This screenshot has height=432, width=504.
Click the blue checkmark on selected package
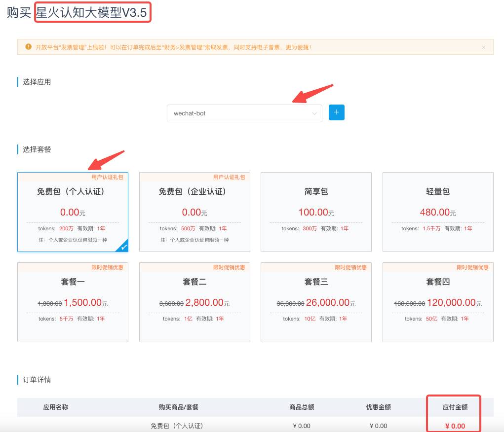coord(123,247)
